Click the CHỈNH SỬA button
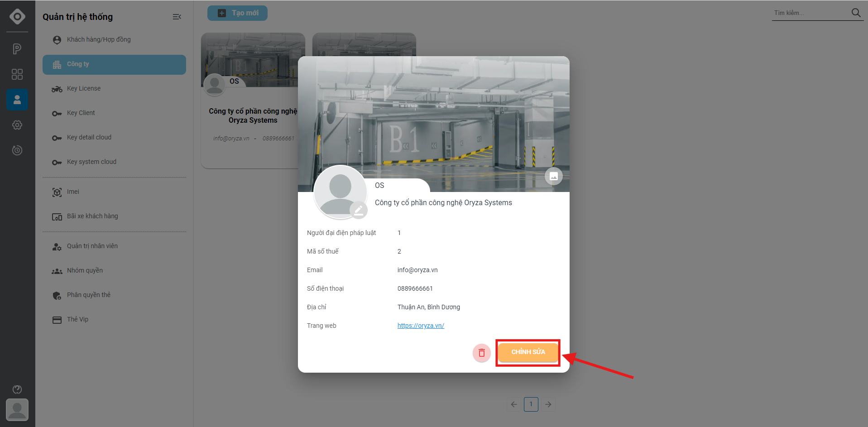Viewport: 868px width, 427px height. (x=528, y=352)
